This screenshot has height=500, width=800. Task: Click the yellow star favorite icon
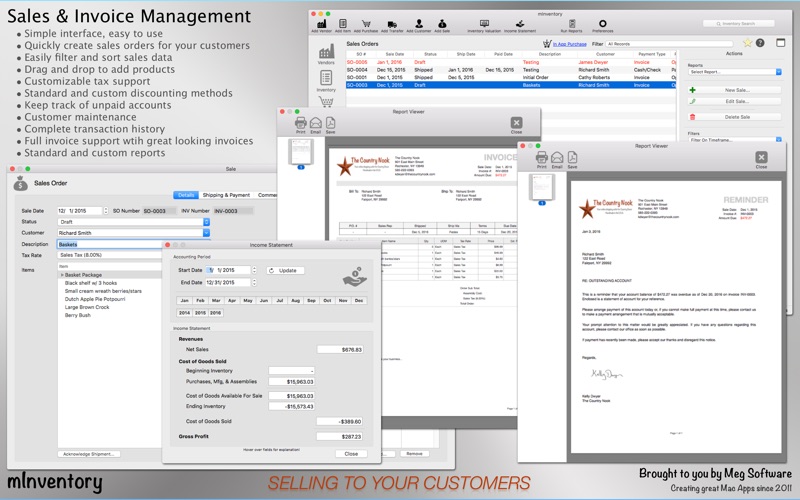pyautogui.click(x=746, y=43)
